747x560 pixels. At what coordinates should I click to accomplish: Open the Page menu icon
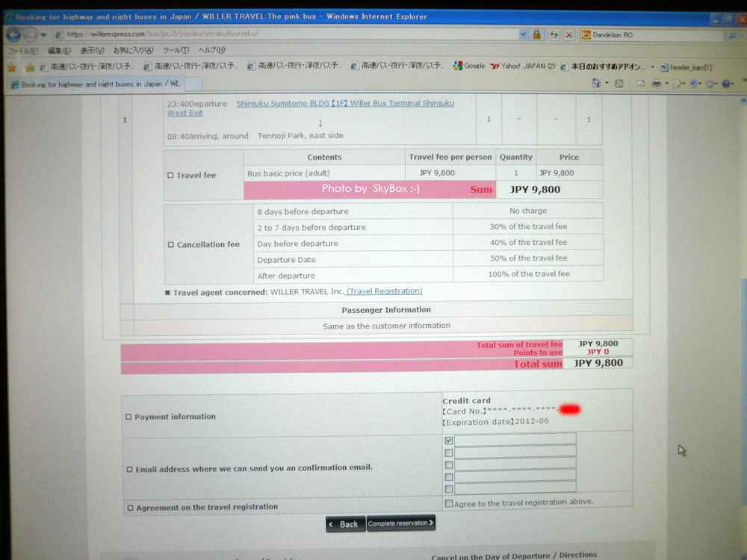[x=678, y=84]
